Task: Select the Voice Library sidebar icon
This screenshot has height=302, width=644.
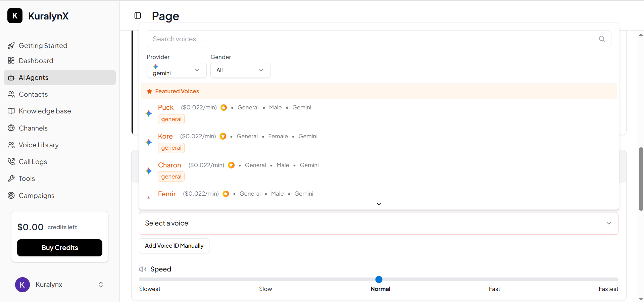Action: pos(11,145)
